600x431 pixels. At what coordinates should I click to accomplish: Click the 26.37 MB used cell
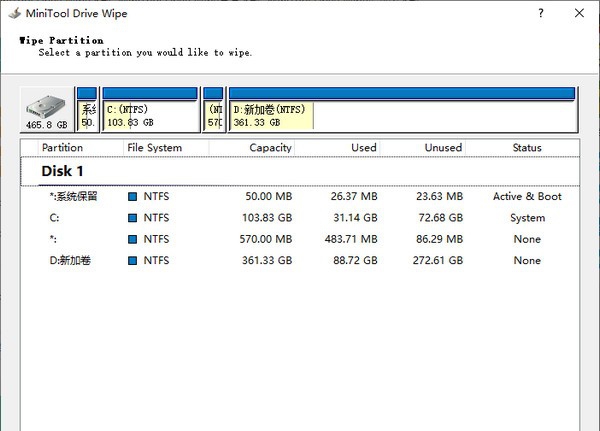(354, 197)
